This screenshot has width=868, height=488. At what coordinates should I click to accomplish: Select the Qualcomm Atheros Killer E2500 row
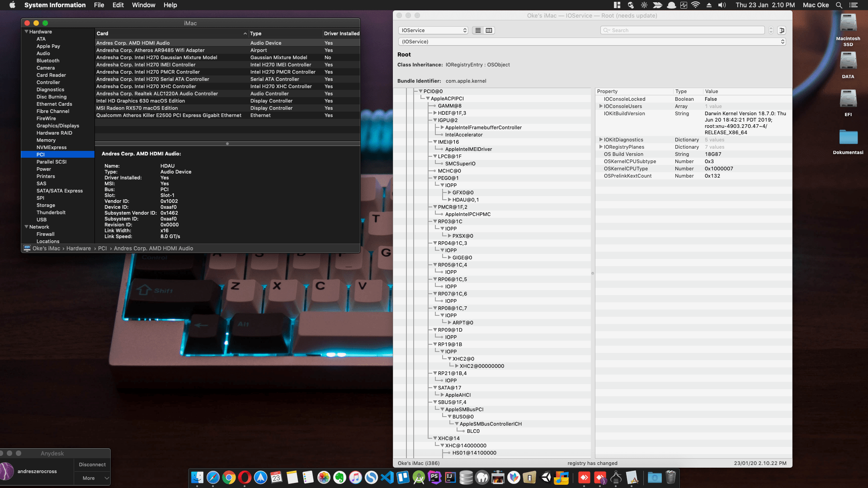tap(227, 115)
